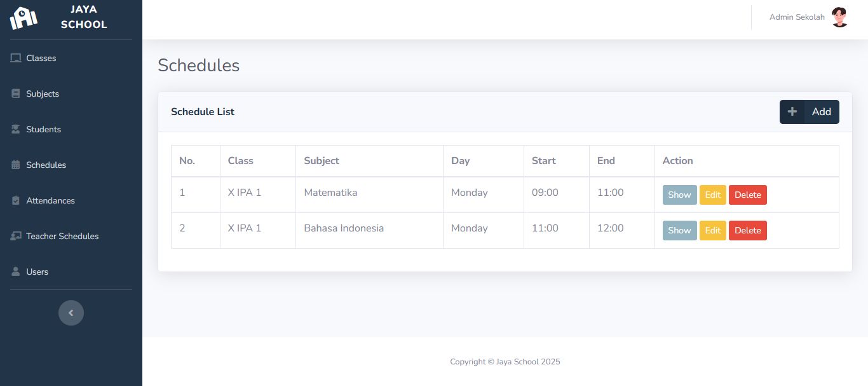
Task: Click the admin profile avatar picture
Action: tap(839, 17)
